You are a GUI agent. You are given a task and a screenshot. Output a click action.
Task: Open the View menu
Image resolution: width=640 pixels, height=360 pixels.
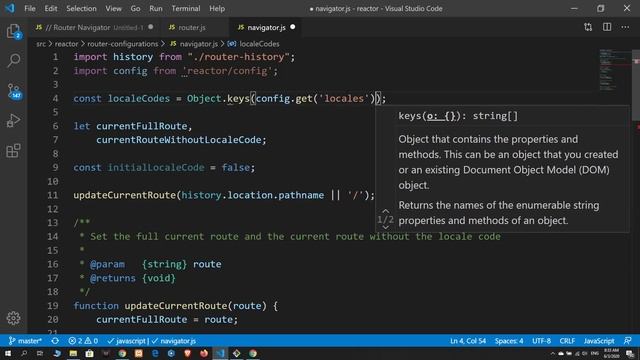[x=113, y=8]
